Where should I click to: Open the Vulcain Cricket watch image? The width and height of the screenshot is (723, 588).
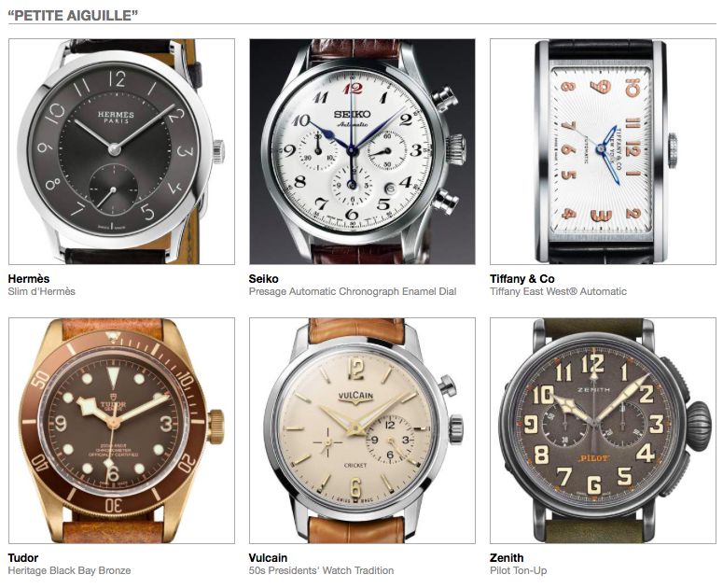tap(362, 431)
